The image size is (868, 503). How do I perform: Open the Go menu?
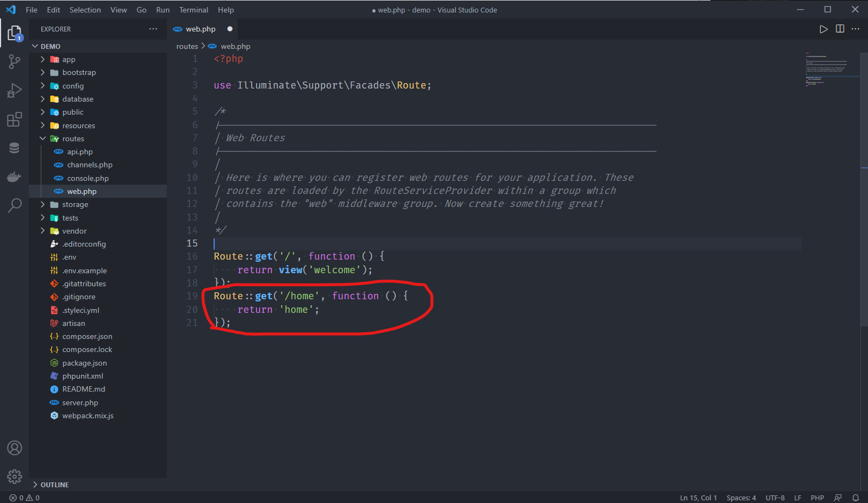[141, 10]
